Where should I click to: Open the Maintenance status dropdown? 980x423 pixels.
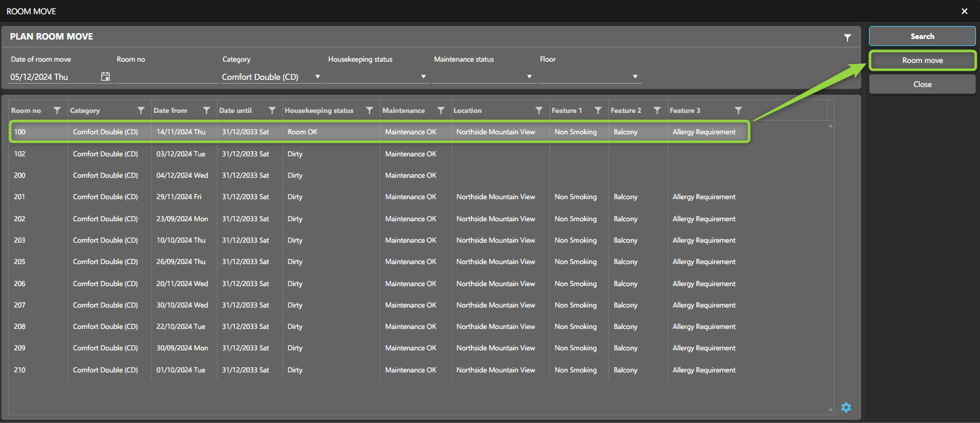(x=529, y=77)
